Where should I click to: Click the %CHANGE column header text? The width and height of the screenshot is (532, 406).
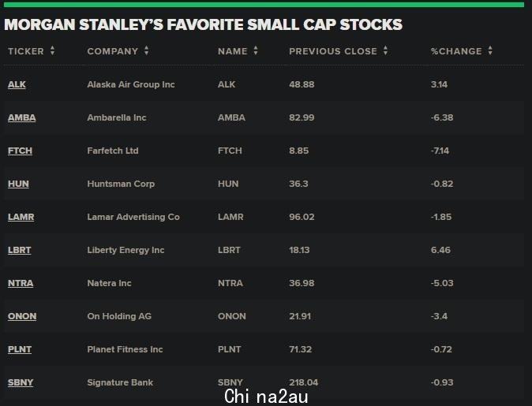point(456,51)
